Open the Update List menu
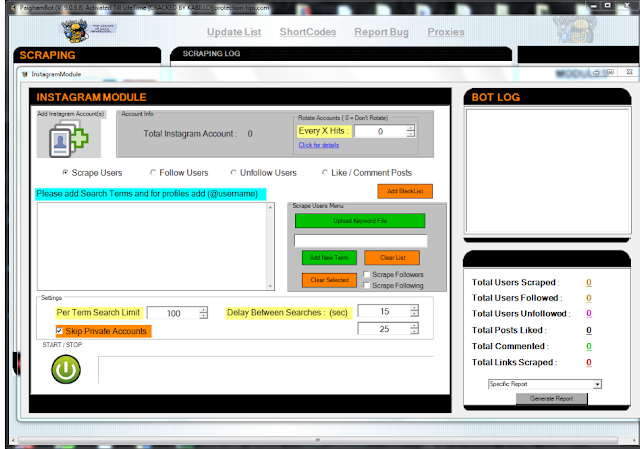640x449 pixels. pyautogui.click(x=234, y=32)
